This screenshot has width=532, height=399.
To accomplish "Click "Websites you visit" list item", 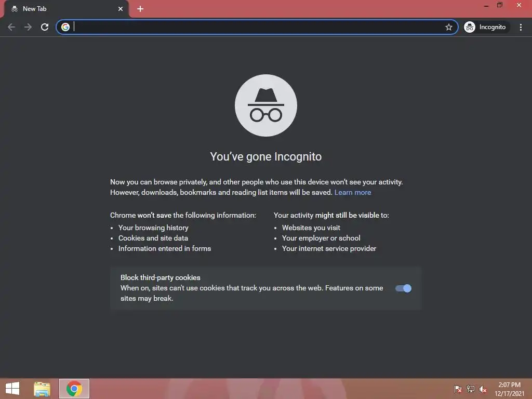I will 311,228.
